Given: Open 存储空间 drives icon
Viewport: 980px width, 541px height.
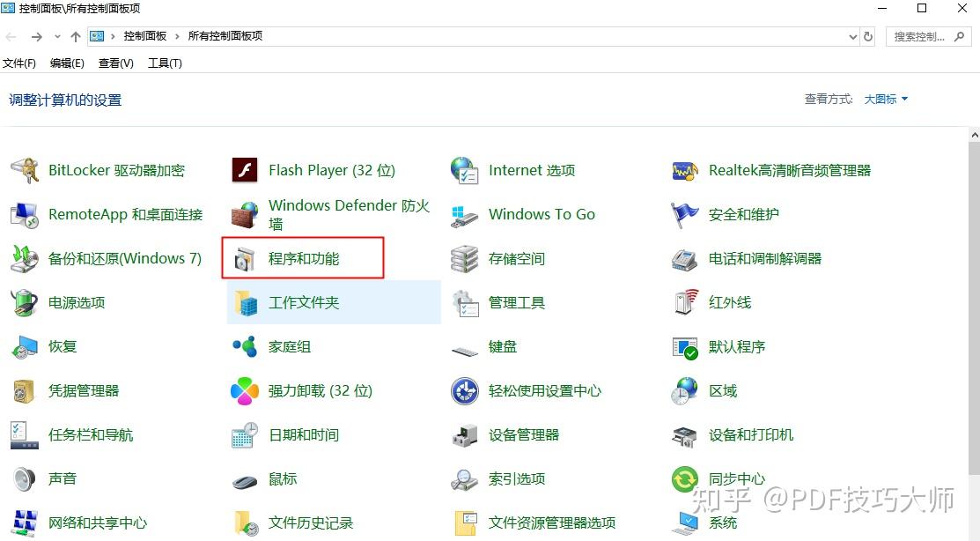Looking at the screenshot, I should point(464,258).
